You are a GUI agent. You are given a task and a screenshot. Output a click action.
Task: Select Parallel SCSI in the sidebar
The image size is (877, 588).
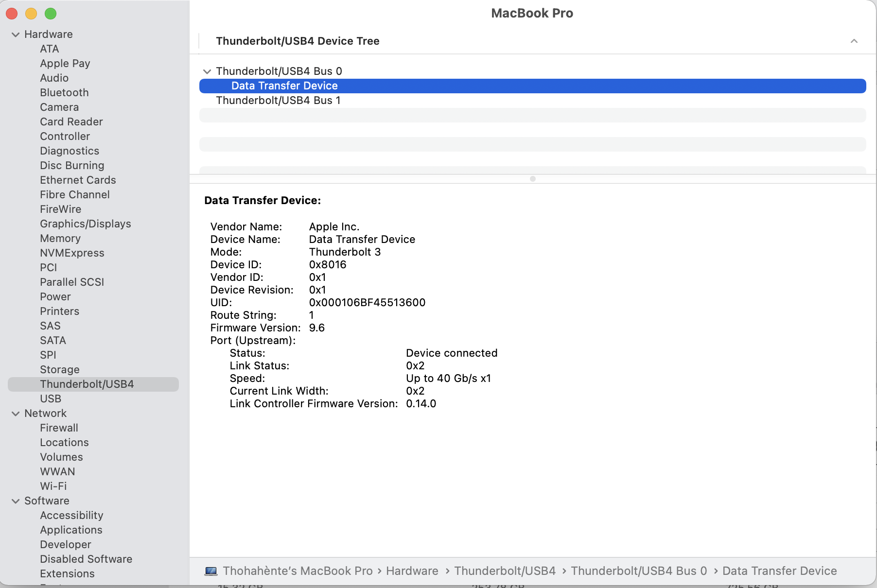(72, 282)
